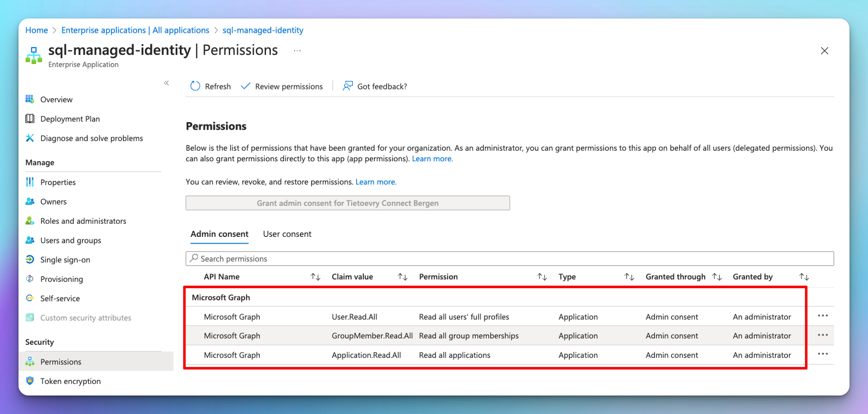The width and height of the screenshot is (868, 414).
Task: Open Provisioning in the sidebar
Action: [62, 279]
